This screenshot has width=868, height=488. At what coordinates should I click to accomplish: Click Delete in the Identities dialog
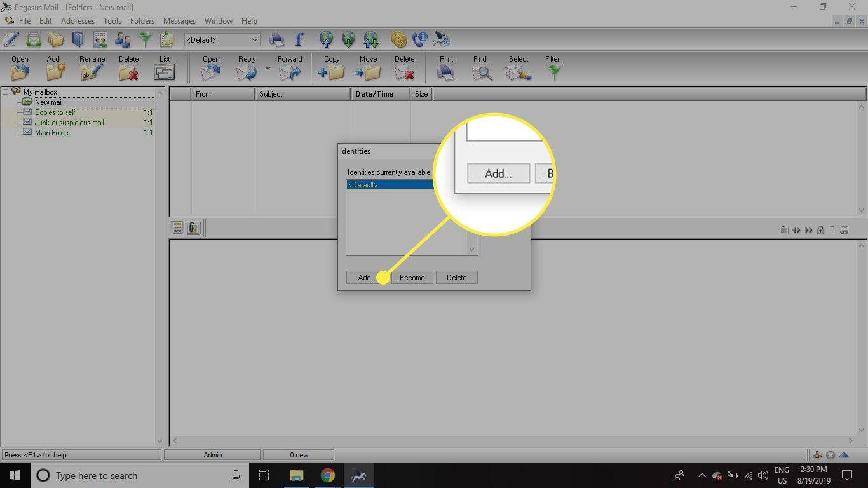456,278
